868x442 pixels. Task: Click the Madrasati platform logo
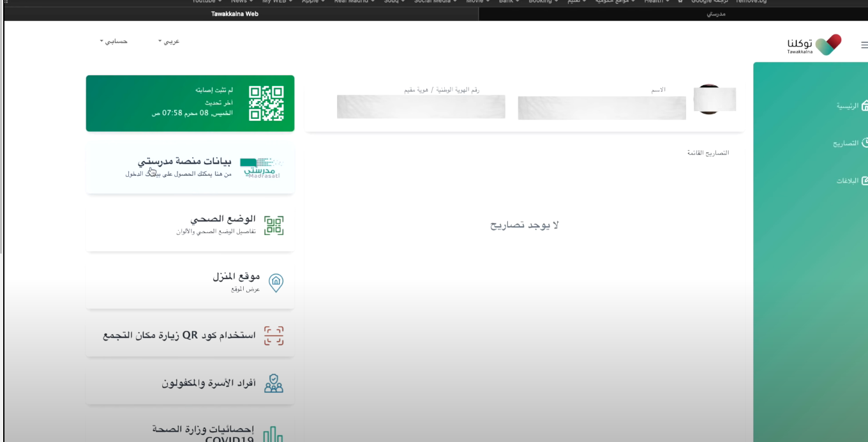point(261,168)
